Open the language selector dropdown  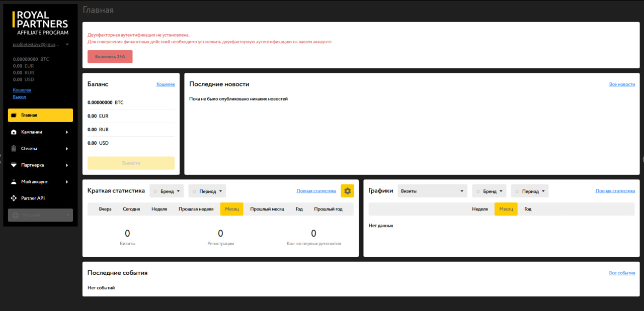40,215
